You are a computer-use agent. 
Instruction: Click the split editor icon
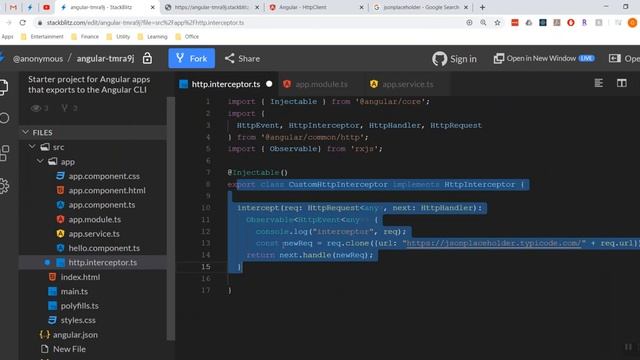coord(622,83)
